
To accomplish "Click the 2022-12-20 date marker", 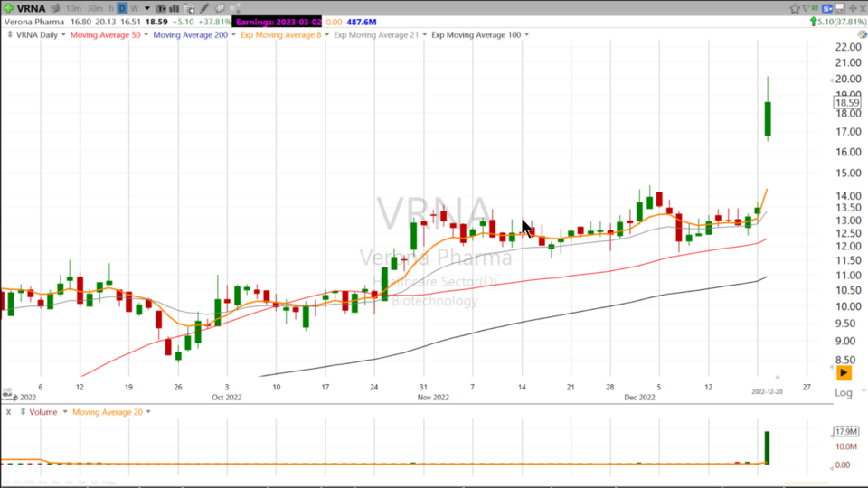I will [x=767, y=391].
